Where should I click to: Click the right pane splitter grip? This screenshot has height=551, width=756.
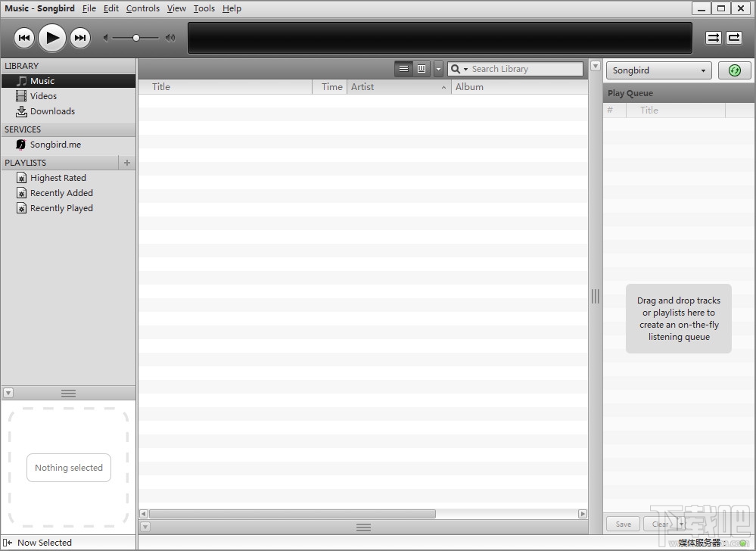click(x=596, y=297)
